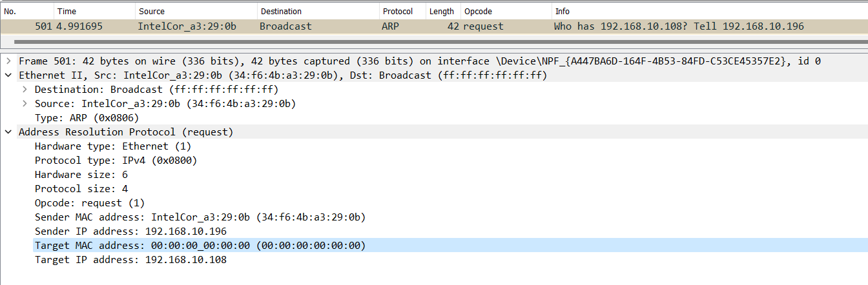Click the Source column header

tap(196, 11)
